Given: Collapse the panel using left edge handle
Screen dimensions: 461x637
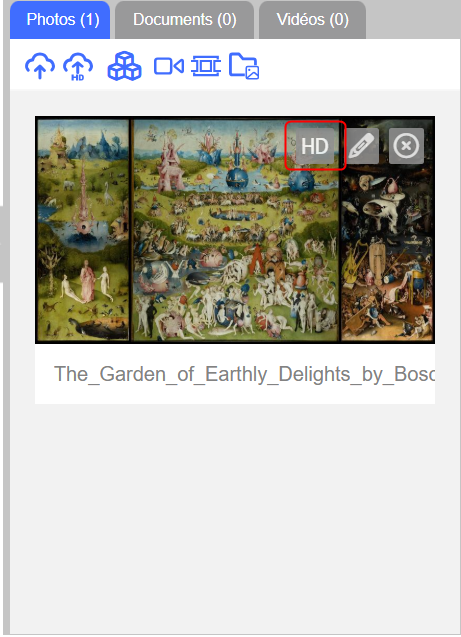Looking at the screenshot, I should [1, 244].
